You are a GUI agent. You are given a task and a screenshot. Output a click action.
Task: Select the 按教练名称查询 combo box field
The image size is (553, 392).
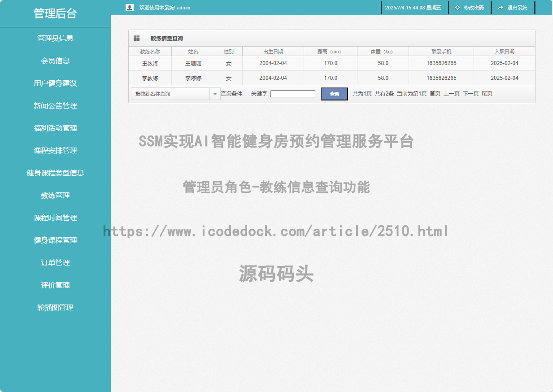pyautogui.click(x=175, y=94)
